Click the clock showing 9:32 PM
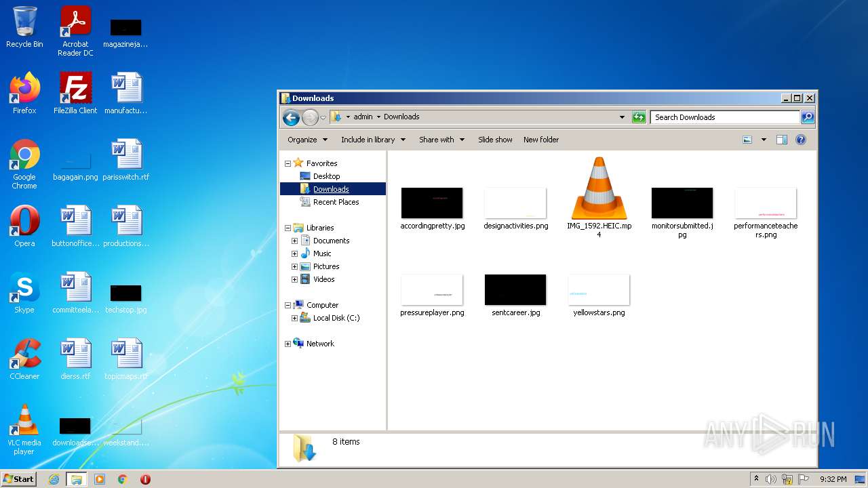 (x=833, y=479)
